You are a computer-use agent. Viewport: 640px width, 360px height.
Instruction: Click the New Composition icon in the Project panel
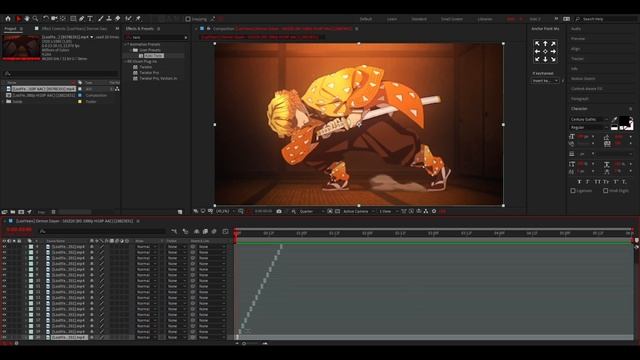[21, 212]
